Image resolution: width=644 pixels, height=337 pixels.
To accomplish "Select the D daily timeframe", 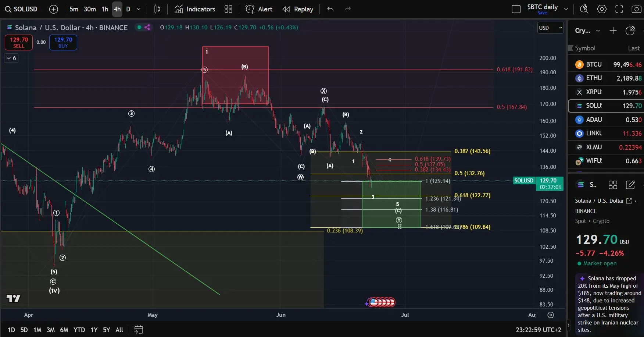I will (x=128, y=9).
